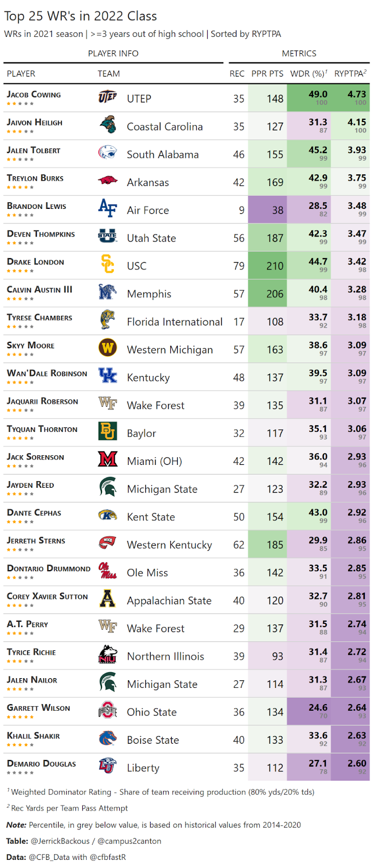
Task: Click the USC team logo
Action: click(x=107, y=265)
